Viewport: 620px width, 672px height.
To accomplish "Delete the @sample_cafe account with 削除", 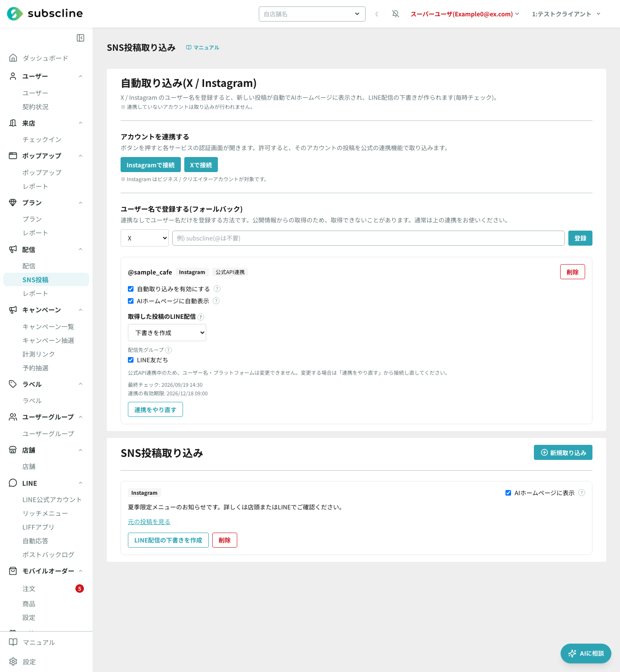I will point(573,272).
